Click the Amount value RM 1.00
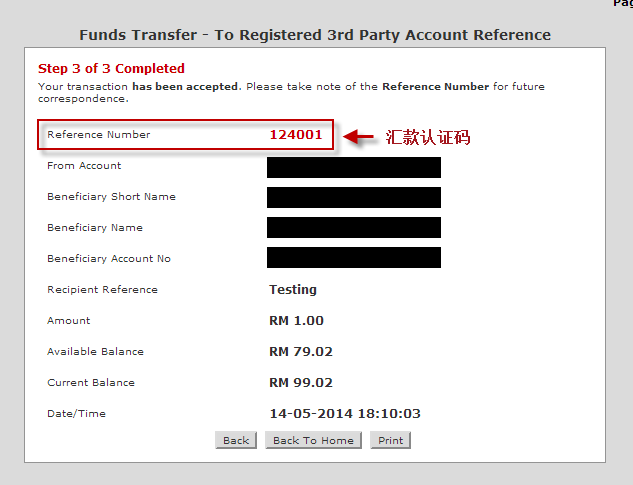Viewport: 633px width, 485px height. [x=296, y=321]
